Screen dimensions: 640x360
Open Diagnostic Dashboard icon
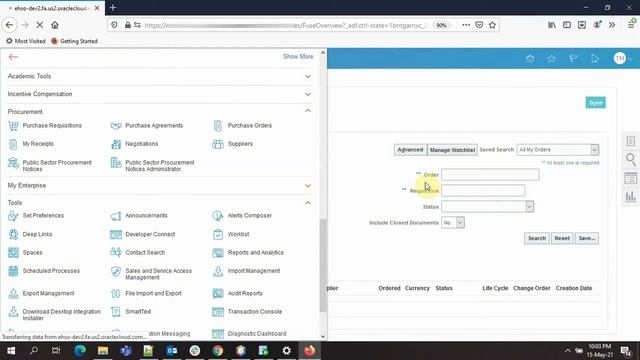218,334
